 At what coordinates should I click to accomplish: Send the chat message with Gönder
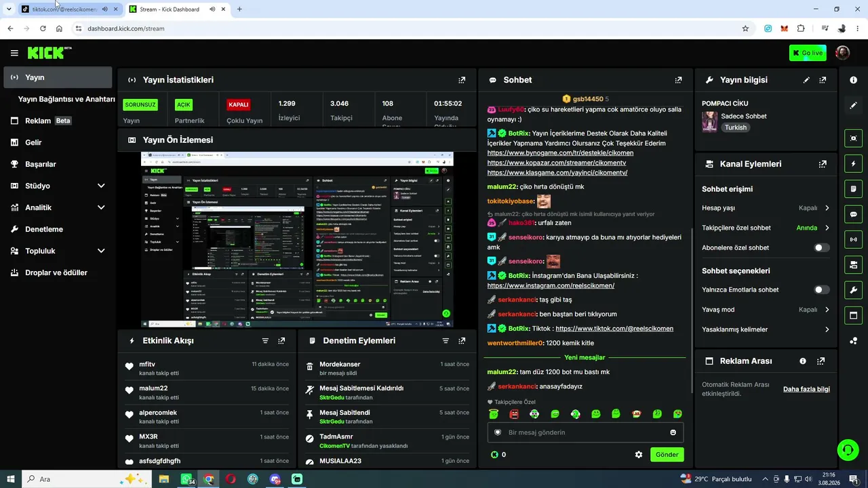tap(667, 455)
